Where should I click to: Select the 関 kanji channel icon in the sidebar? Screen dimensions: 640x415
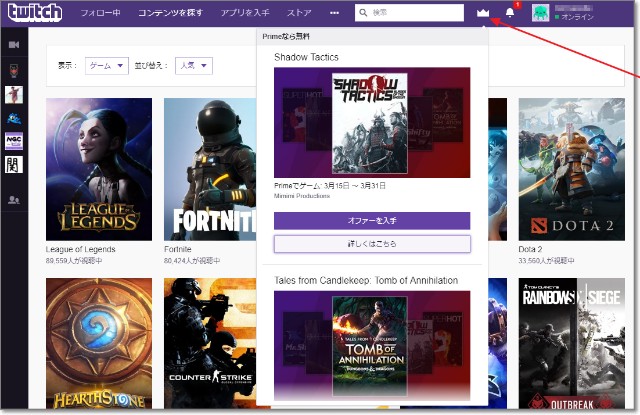coord(14,165)
